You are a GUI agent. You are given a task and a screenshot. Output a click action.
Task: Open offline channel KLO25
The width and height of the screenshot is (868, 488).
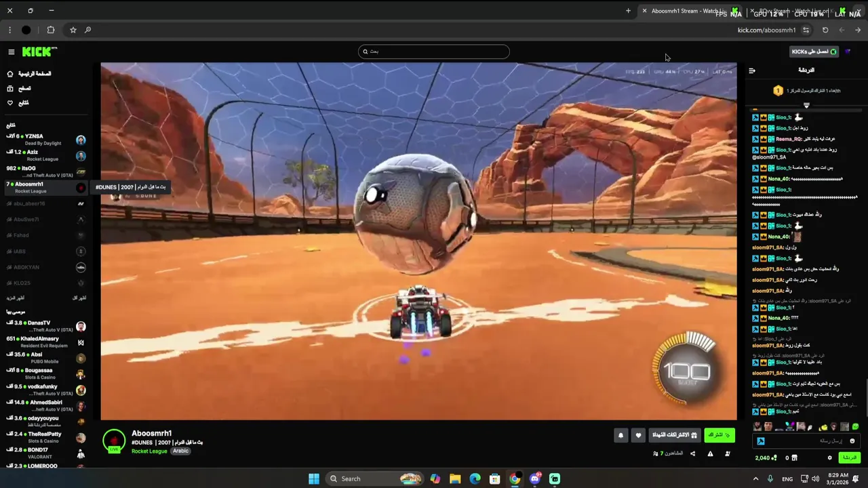pos(45,283)
